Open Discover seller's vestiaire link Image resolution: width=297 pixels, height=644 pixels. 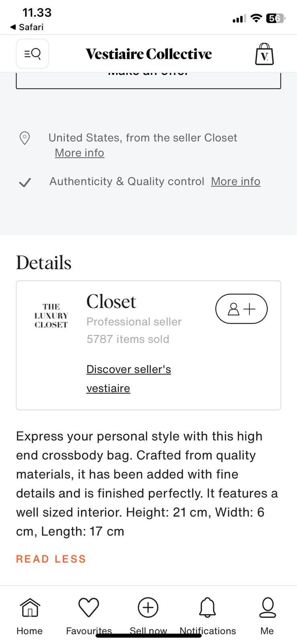[x=129, y=379]
